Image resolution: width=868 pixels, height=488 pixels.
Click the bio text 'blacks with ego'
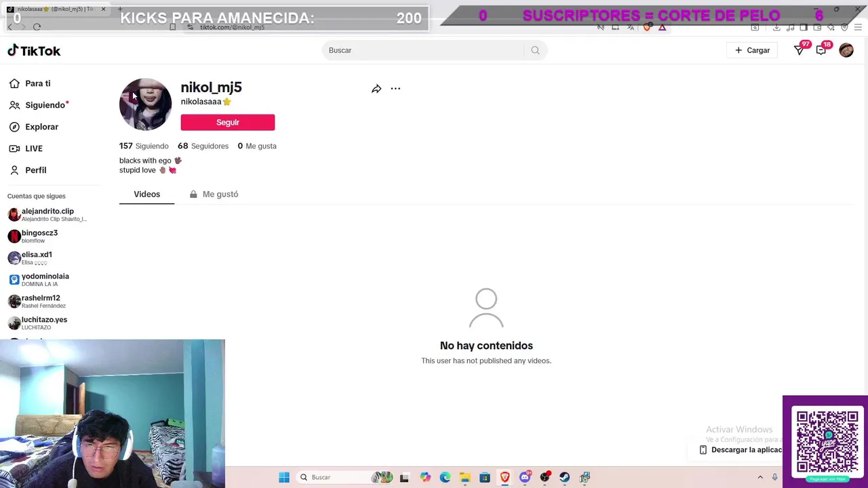point(145,161)
